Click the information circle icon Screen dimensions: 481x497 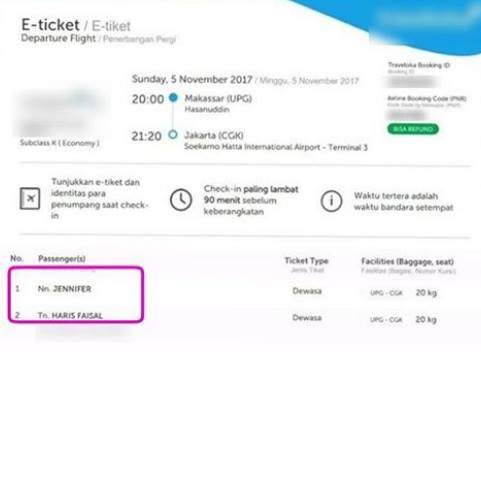pos(331,201)
